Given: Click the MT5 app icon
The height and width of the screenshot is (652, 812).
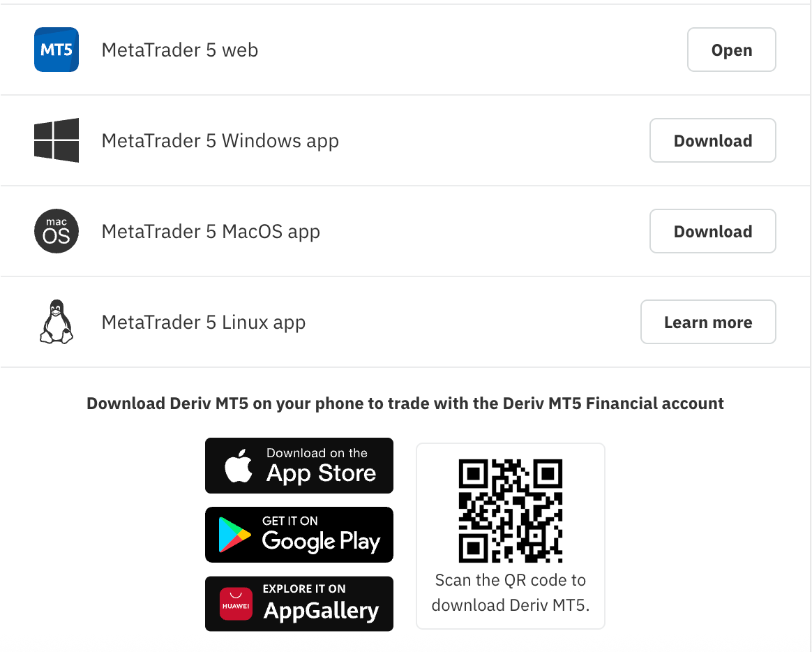Looking at the screenshot, I should (56, 50).
